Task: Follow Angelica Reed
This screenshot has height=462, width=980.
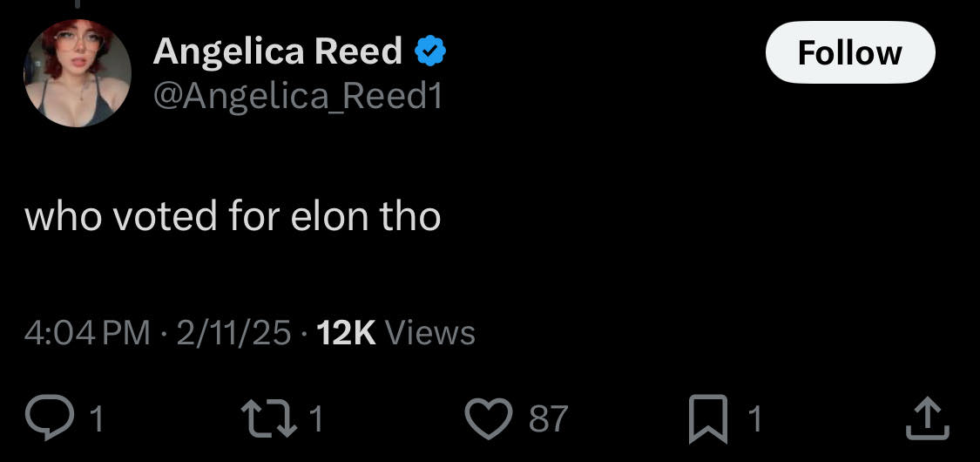Action: click(849, 53)
